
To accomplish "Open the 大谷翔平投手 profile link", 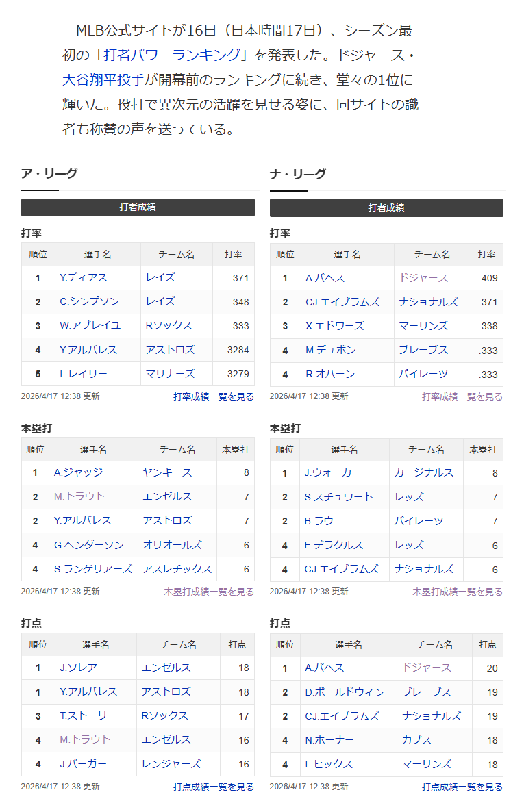I will pos(103,80).
